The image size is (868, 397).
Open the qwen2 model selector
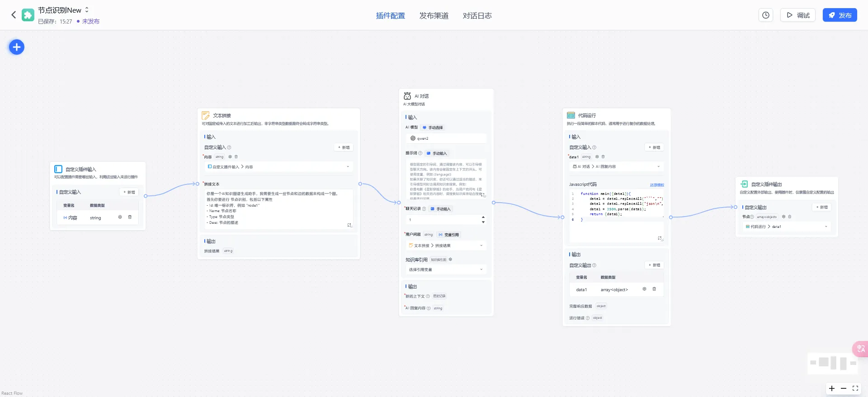click(446, 138)
